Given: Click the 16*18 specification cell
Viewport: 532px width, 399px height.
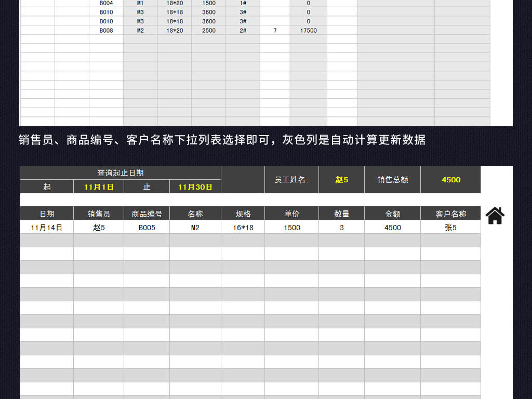Looking at the screenshot, I should tap(243, 227).
